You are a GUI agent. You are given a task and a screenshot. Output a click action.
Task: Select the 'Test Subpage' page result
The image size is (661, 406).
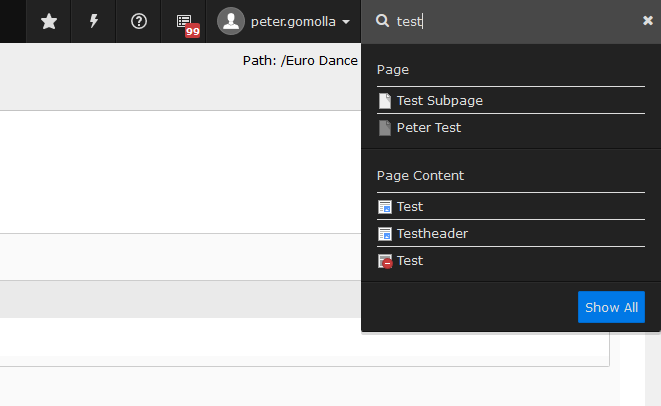tap(439, 101)
